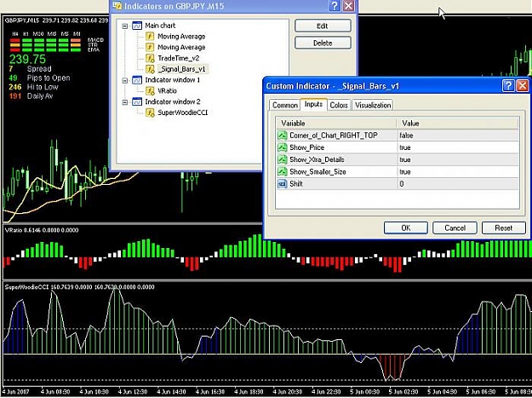Screen dimensions: 532x398
Task: Collapse the Main chart tree node
Action: [125, 26]
